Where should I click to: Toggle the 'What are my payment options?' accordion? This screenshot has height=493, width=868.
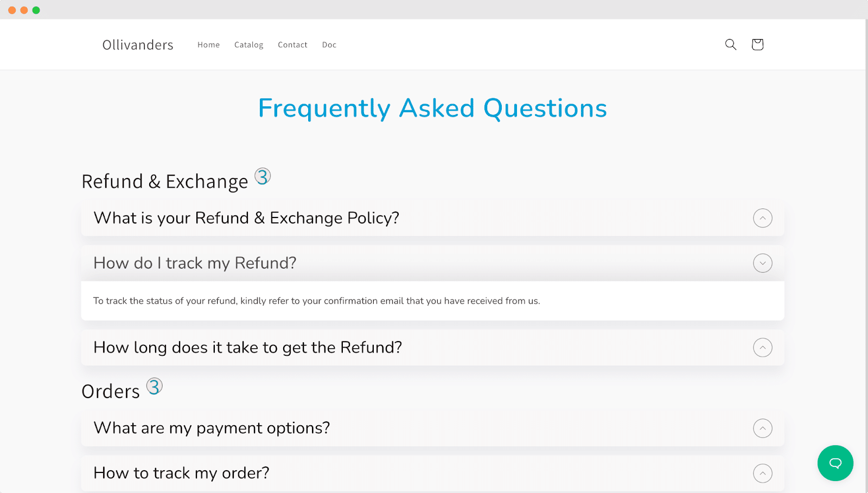(x=763, y=428)
